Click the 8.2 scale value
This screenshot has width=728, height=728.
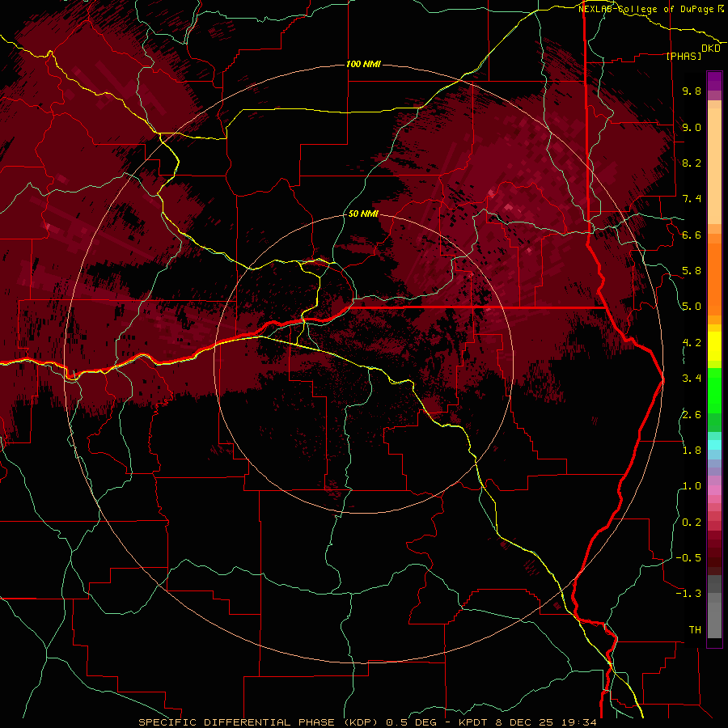(692, 163)
